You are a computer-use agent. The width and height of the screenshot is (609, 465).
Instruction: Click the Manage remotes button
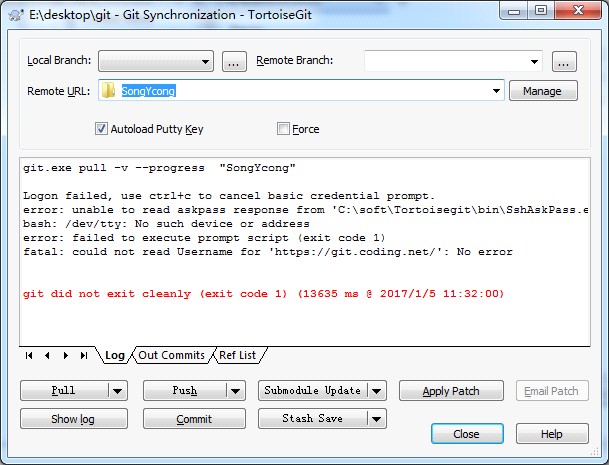pos(543,91)
